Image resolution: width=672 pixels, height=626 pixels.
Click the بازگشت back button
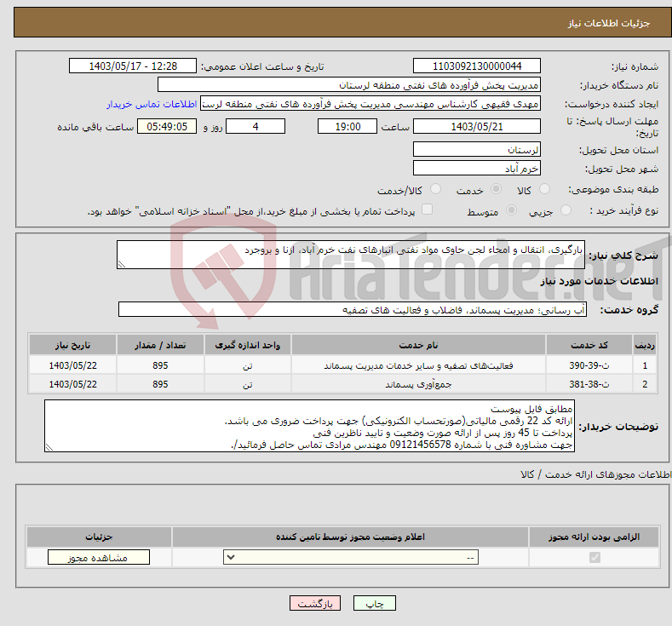coord(315,603)
